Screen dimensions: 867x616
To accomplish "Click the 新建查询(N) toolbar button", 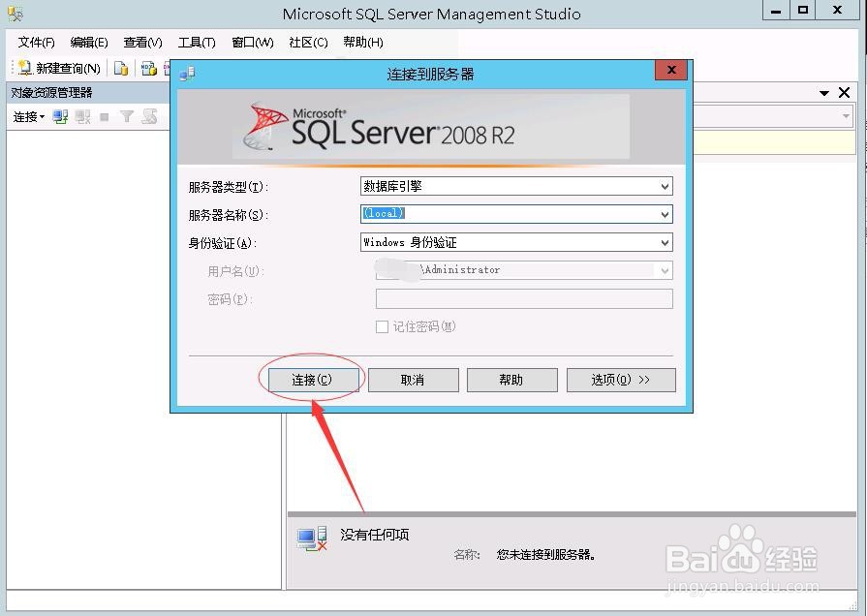I will [x=59, y=68].
